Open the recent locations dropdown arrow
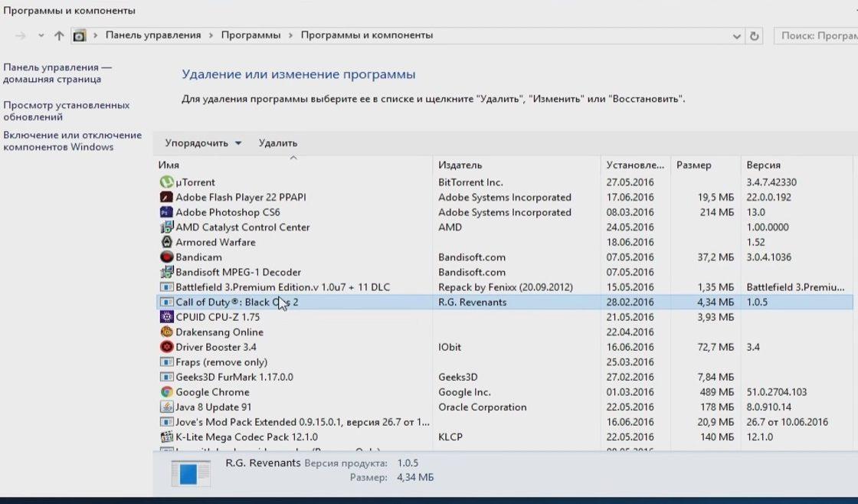The width and height of the screenshot is (858, 504). [41, 35]
